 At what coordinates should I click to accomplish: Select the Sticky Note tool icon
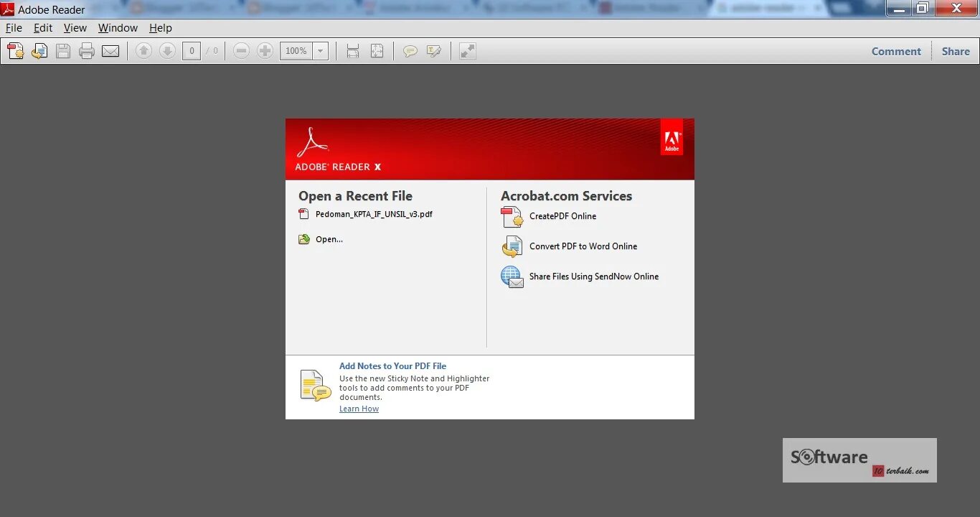click(410, 51)
